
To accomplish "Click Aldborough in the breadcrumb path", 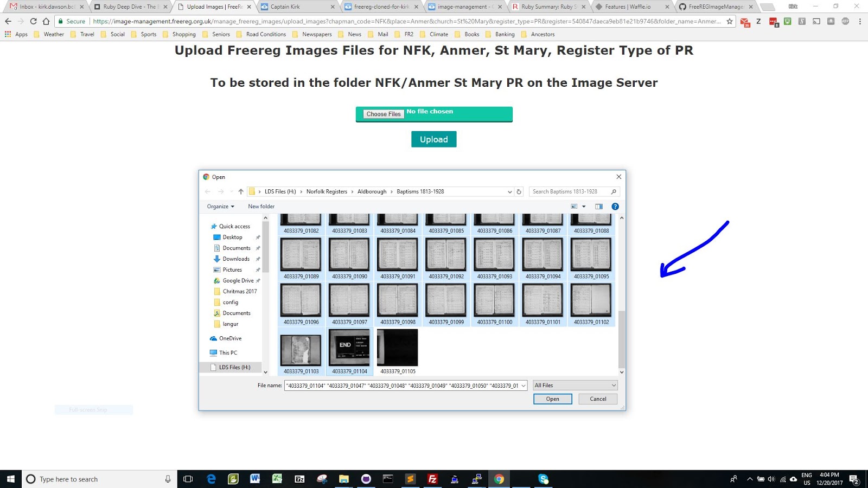I will click(372, 191).
